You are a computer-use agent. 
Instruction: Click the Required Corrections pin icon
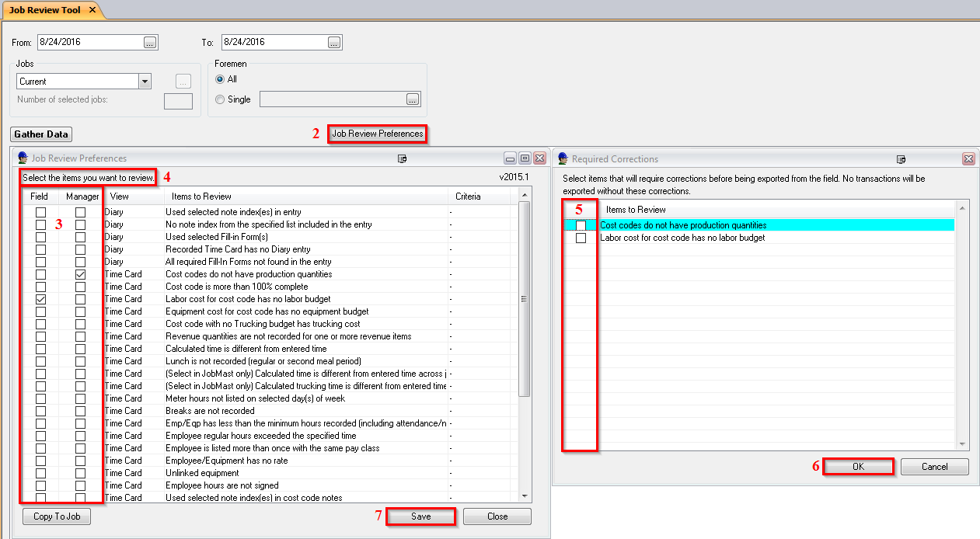click(x=901, y=159)
